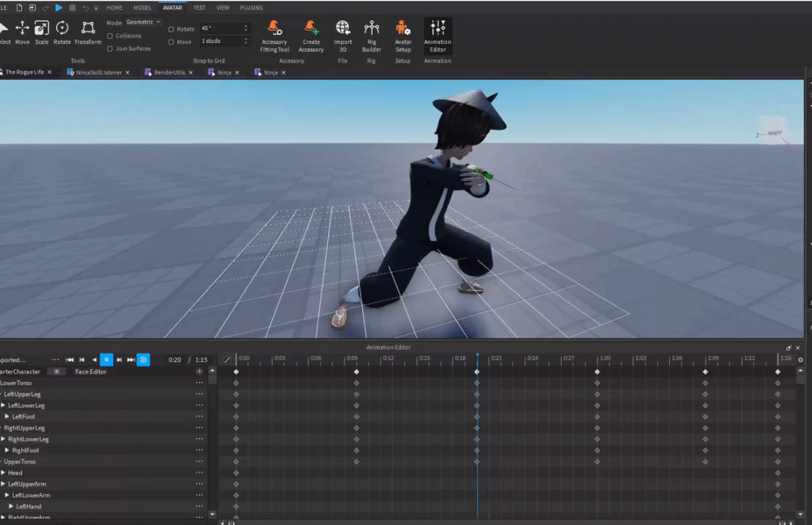Screen dimensions: 812x525
Task: Expand the Head track in timeline
Action: (3, 473)
